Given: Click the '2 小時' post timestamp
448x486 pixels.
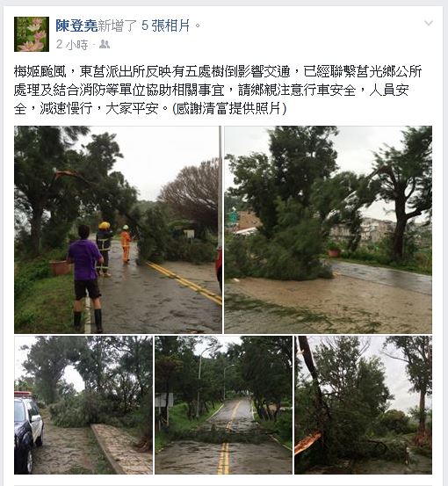Looking at the screenshot, I should pos(72,45).
